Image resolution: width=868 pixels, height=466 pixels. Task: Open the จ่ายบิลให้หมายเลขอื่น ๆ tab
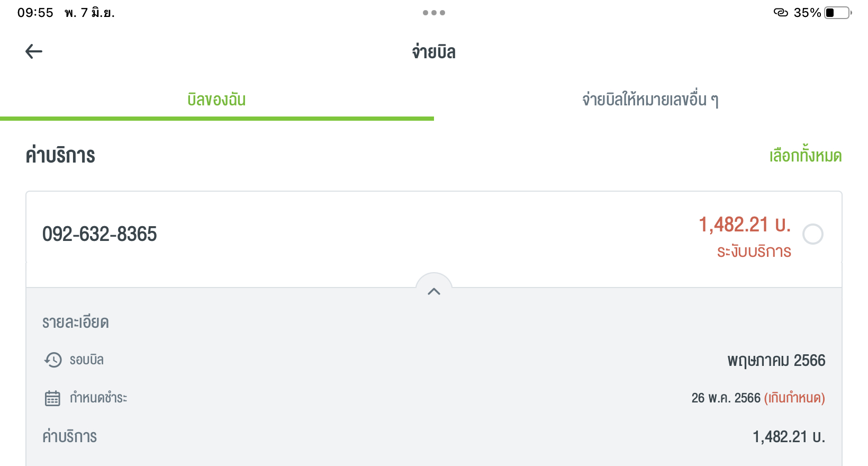tap(650, 100)
